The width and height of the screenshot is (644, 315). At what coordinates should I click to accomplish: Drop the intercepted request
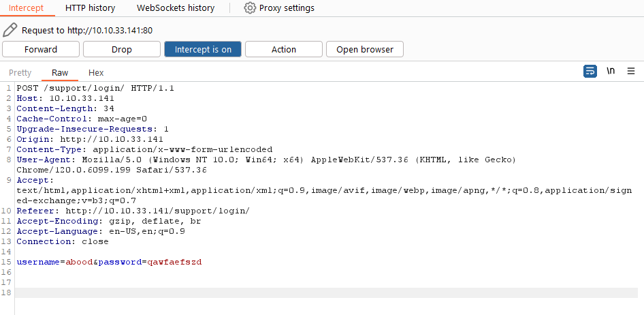[x=122, y=49]
